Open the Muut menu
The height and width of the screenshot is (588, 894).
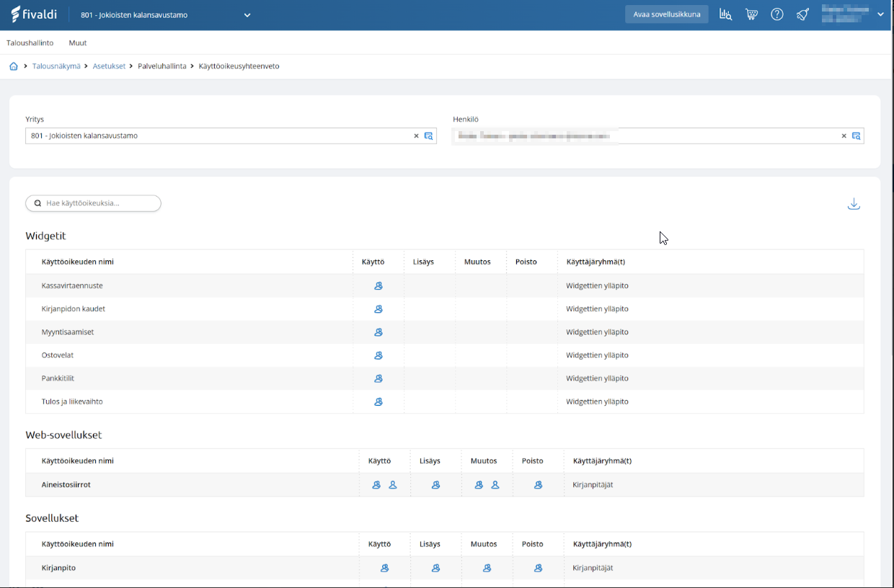78,43
